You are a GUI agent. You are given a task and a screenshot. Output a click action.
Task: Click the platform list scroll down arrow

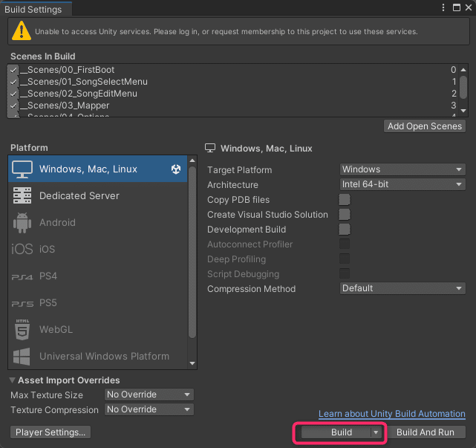192,363
